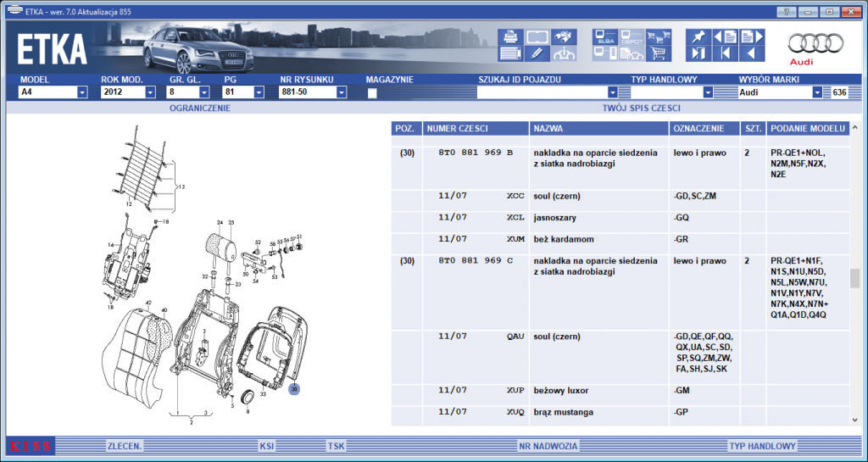
Task: Open the vehicle information icon
Action: coord(564,53)
